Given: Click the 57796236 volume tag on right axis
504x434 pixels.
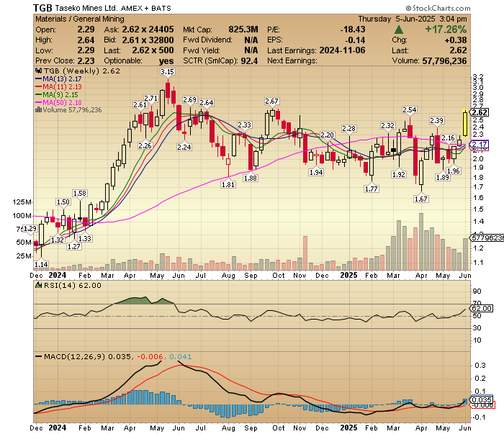Looking at the screenshot, I should [x=487, y=238].
